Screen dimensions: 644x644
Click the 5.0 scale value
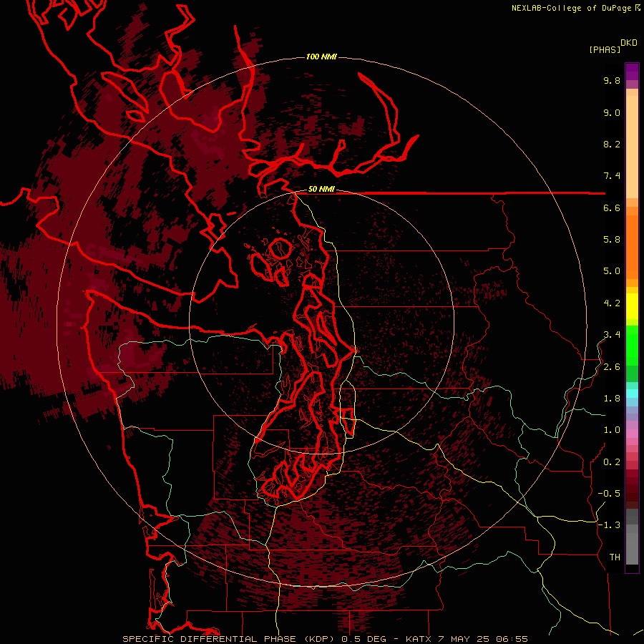612,271
